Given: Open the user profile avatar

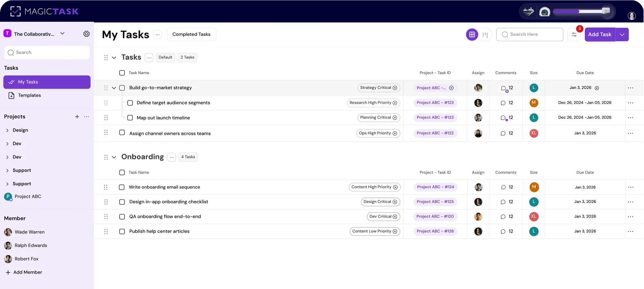Looking at the screenshot, I should pos(632,15).
